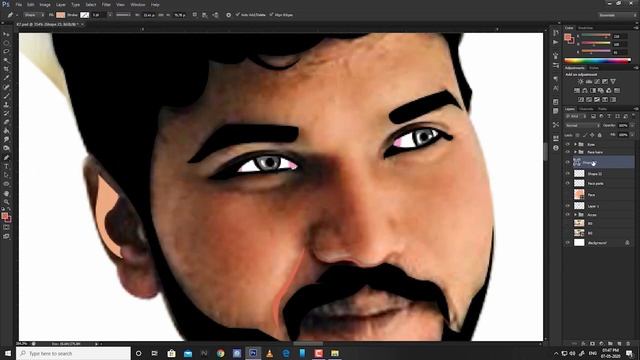Toggle visibility of selected shape layer
The height and width of the screenshot is (360, 640).
tap(567, 162)
